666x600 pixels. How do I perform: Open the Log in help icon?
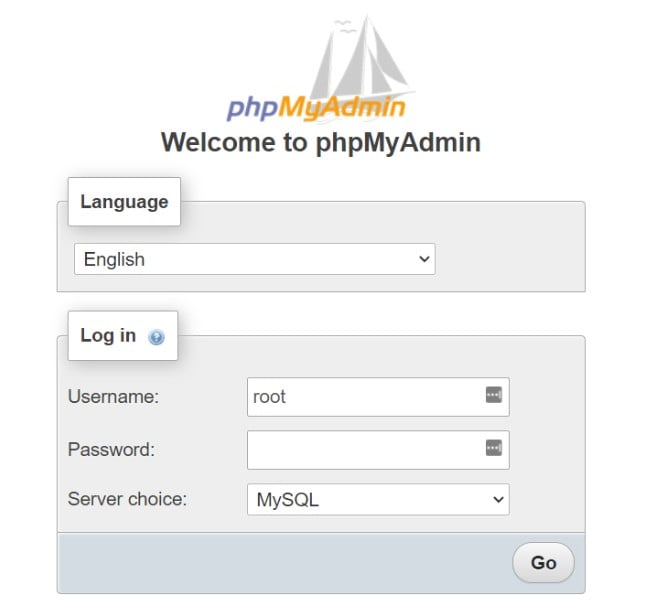[x=156, y=337]
